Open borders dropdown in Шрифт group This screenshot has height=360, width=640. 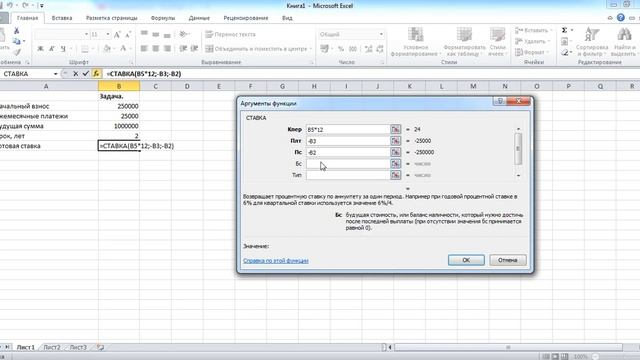(92, 49)
